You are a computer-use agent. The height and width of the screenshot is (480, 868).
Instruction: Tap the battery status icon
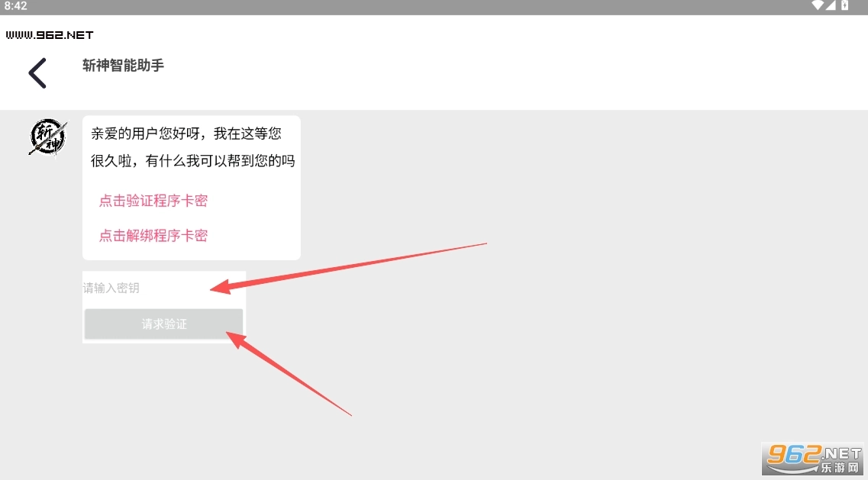tap(845, 5)
